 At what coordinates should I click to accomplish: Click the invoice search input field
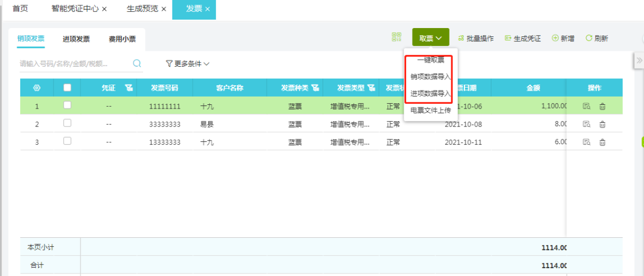coord(76,64)
